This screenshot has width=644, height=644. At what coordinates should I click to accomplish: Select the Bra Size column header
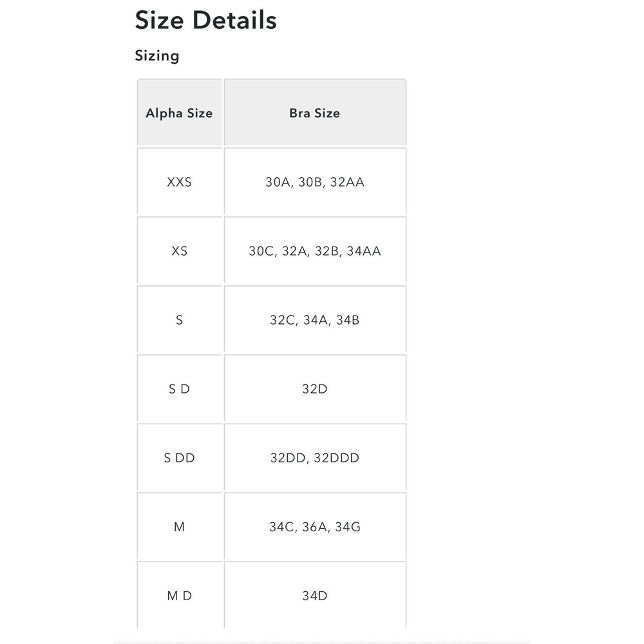(315, 113)
